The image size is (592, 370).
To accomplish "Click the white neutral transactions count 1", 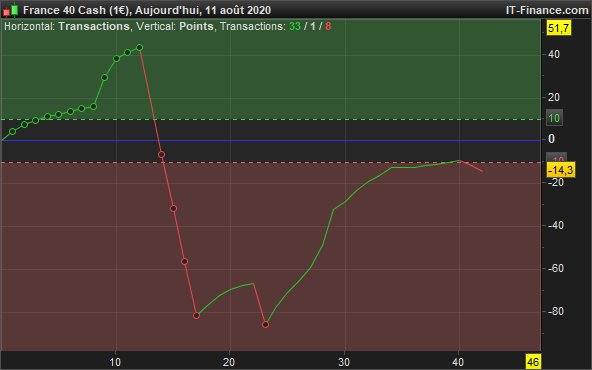I will click(x=313, y=26).
